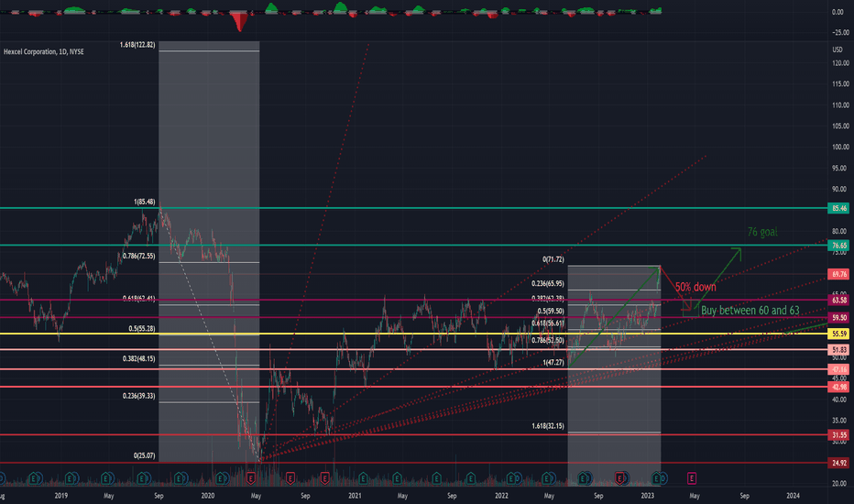Click the Hexcel Corporation, 1D, NYSE title
854x504 pixels.
point(44,51)
